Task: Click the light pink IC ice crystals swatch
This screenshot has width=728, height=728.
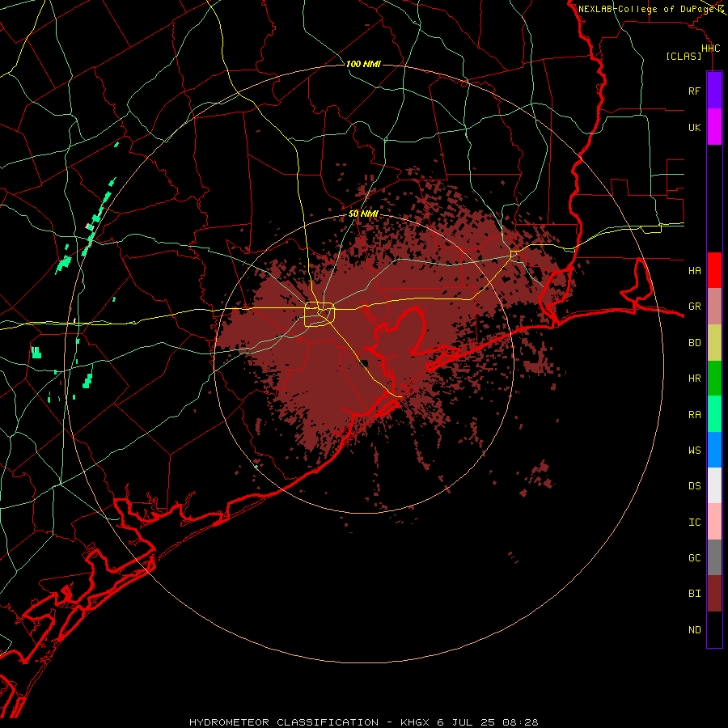Action: 714,522
